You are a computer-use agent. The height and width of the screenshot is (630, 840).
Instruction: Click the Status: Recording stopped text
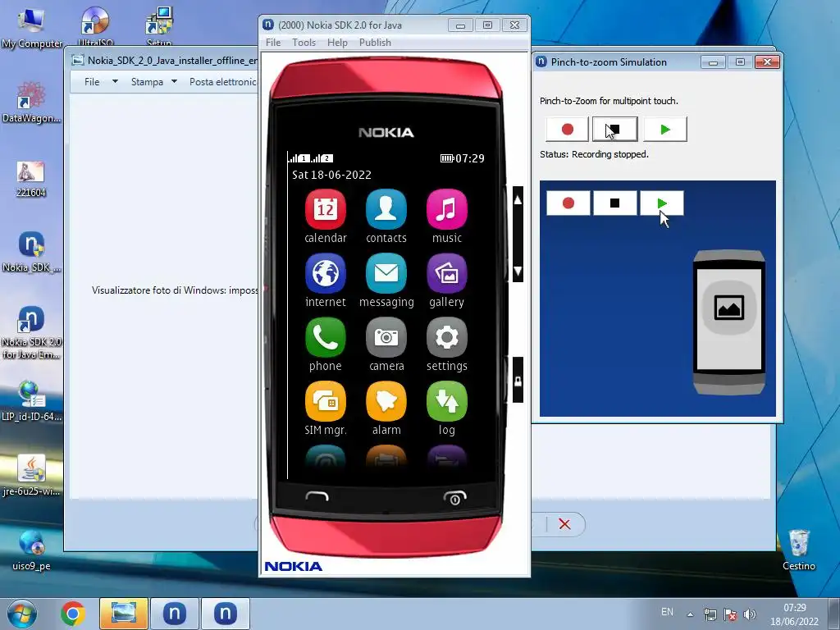594,154
